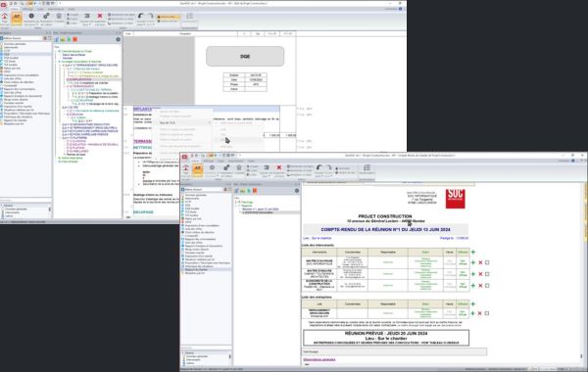
Task: Select 'Liste des offres' in front window navigator
Action: click(193, 229)
